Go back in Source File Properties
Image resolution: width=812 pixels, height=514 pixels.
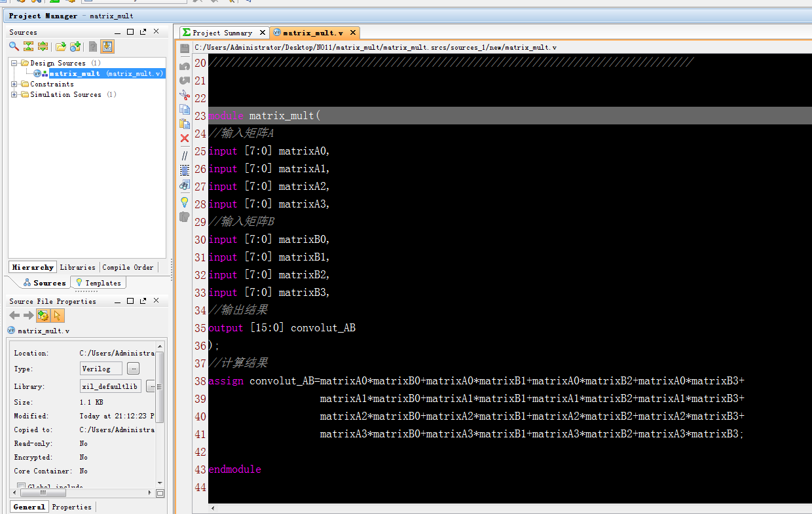pyautogui.click(x=14, y=316)
